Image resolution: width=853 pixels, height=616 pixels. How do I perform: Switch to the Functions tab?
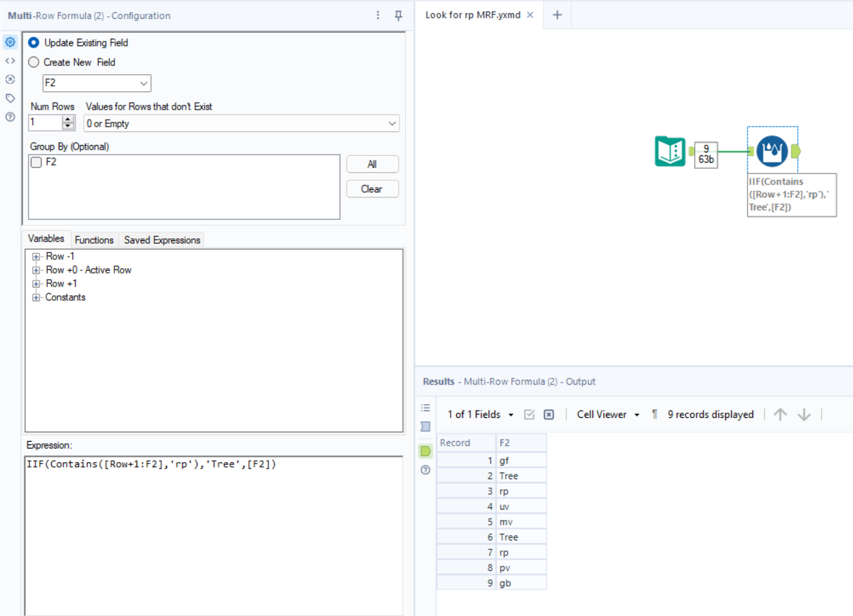pos(94,240)
